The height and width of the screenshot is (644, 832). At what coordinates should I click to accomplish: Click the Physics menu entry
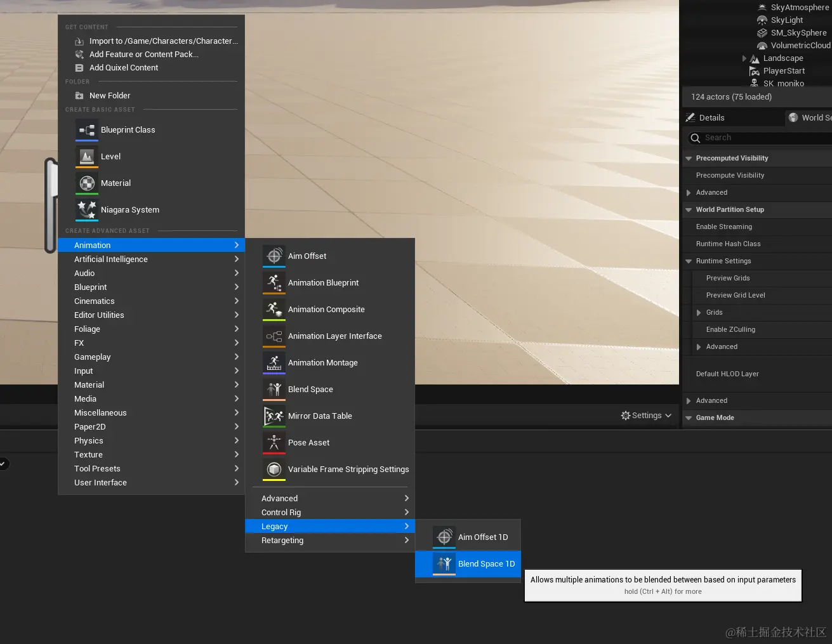(x=151, y=440)
